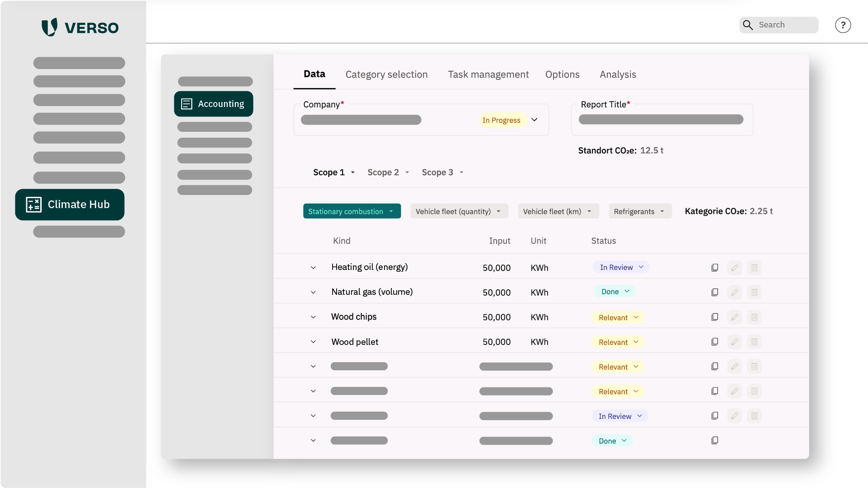
Task: Click the edit pencil for Heating oil row
Action: click(x=735, y=268)
